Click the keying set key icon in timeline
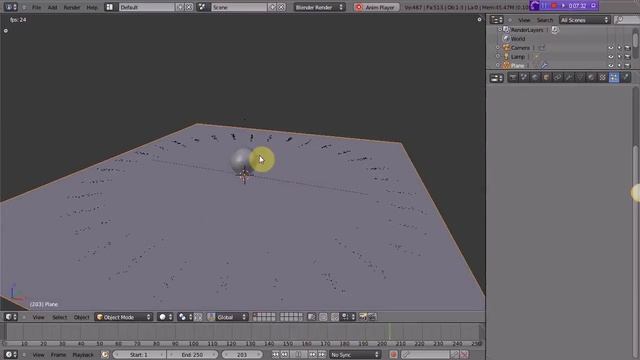640x360 pixels. click(x=406, y=355)
